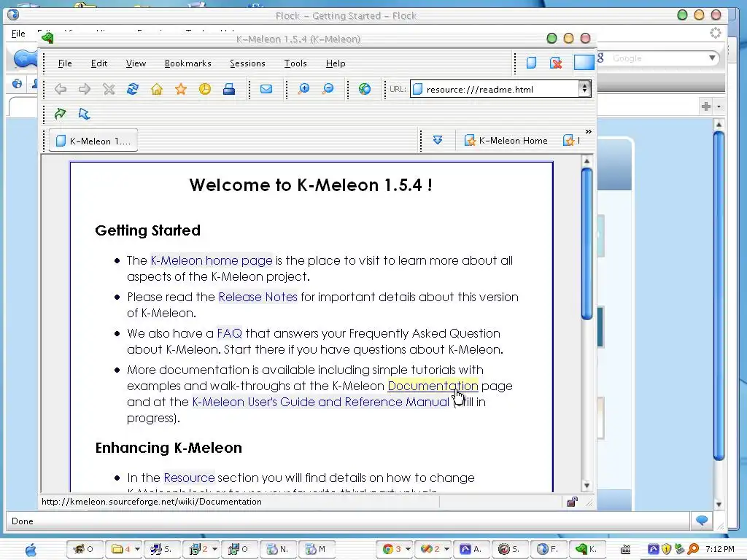Open the Tools menu

[295, 63]
